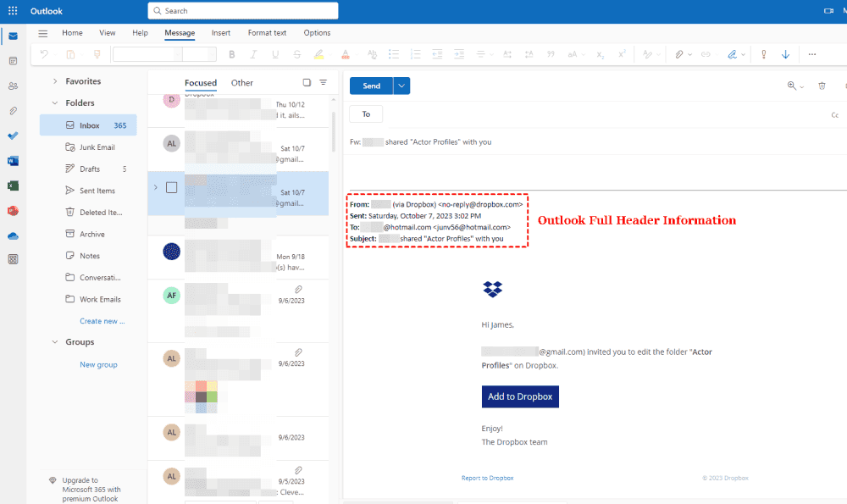
Task: Open the Mail module in the left rail
Action: pyautogui.click(x=13, y=36)
